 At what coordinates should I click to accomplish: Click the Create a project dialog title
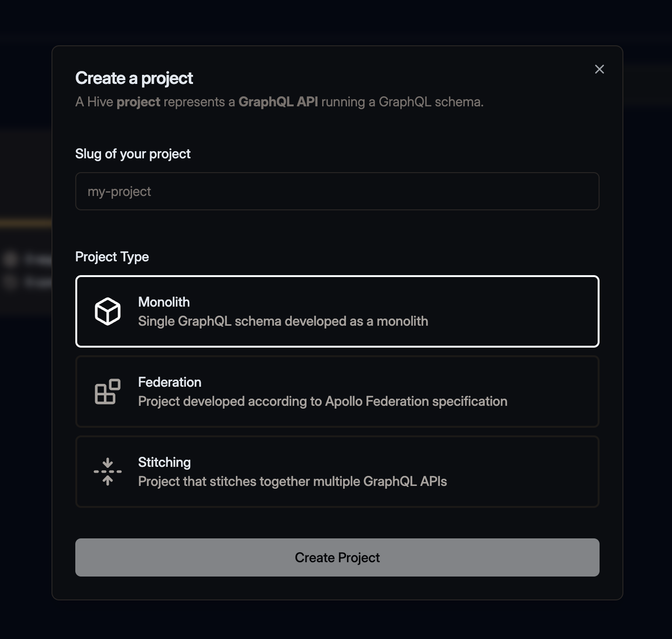[134, 78]
